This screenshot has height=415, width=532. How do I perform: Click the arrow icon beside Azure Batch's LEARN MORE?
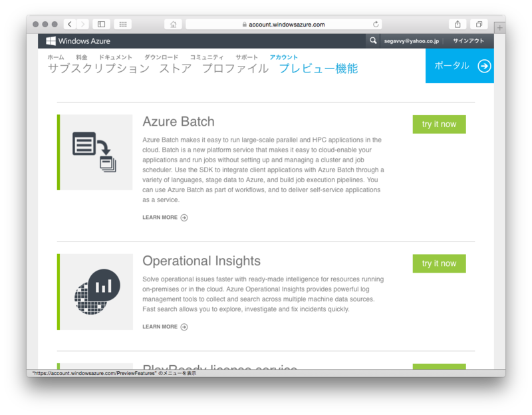tap(184, 217)
